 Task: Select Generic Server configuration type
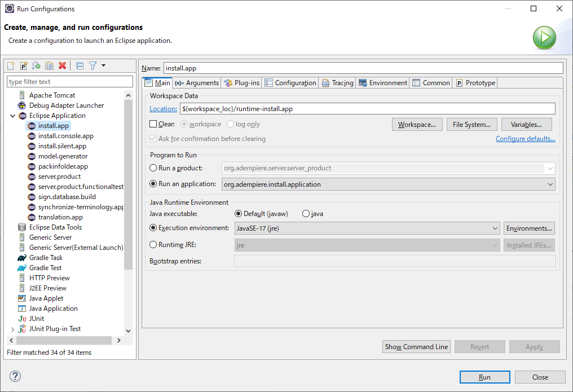[x=50, y=237]
